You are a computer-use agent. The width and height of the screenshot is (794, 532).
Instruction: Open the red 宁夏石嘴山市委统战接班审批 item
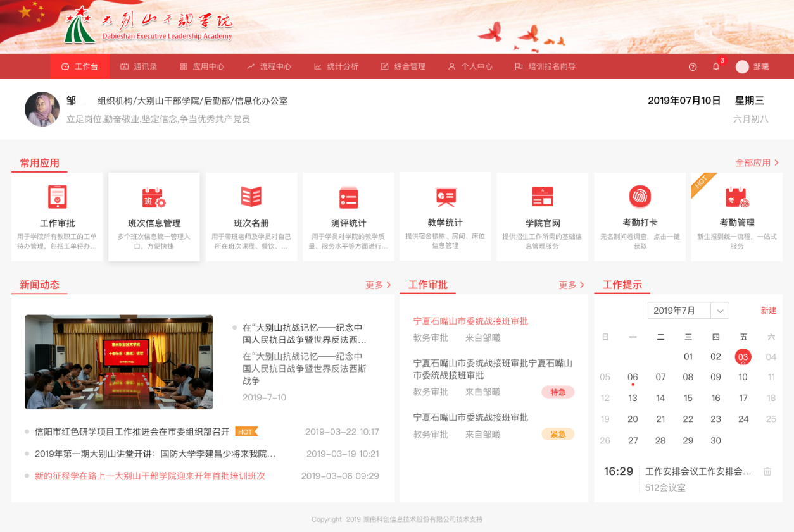[470, 321]
